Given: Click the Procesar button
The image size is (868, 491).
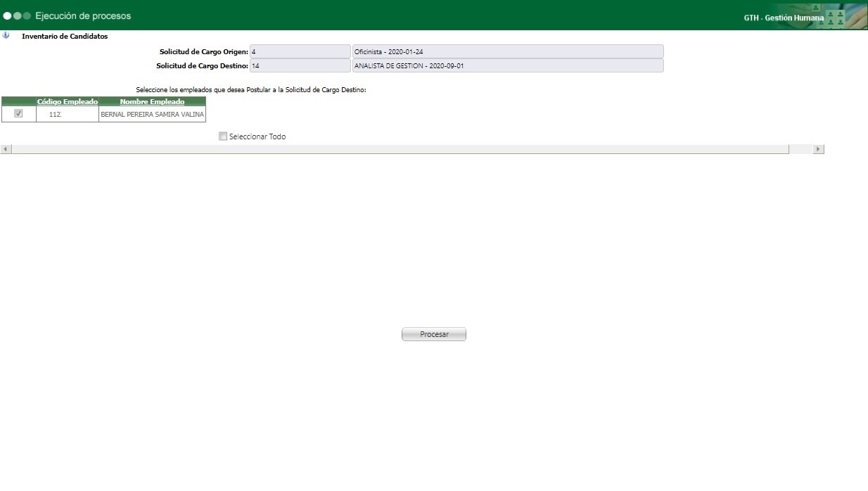Looking at the screenshot, I should [x=434, y=334].
